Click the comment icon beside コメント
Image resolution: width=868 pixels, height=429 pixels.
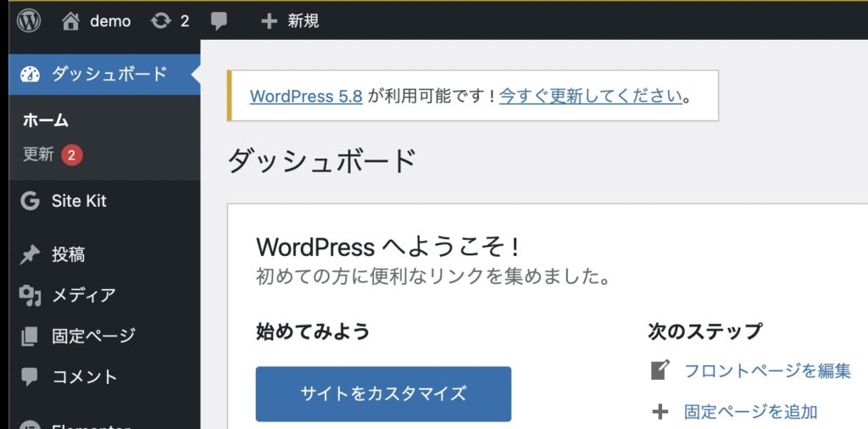pos(30,376)
